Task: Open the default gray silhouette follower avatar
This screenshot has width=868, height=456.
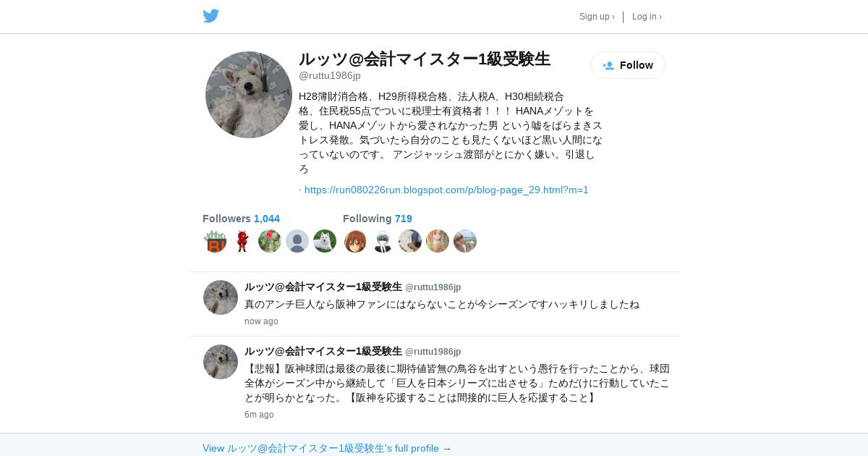Action: 297,241
